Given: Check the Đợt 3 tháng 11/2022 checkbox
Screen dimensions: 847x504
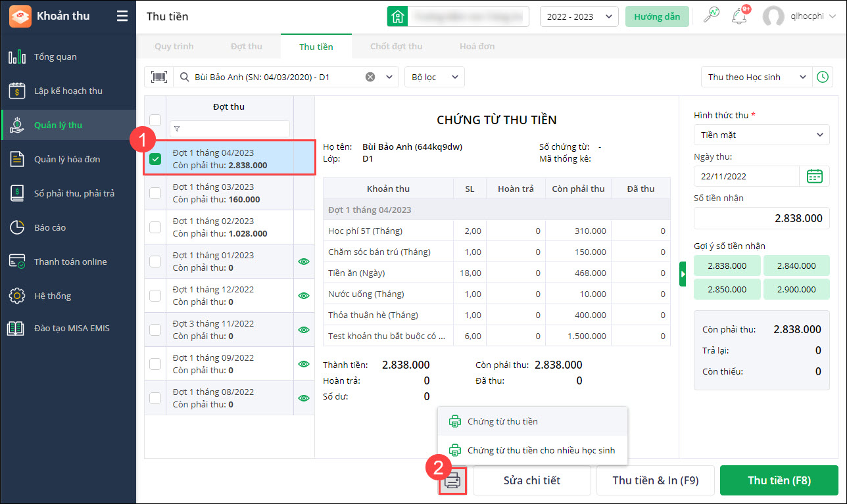Looking at the screenshot, I should pos(155,330).
